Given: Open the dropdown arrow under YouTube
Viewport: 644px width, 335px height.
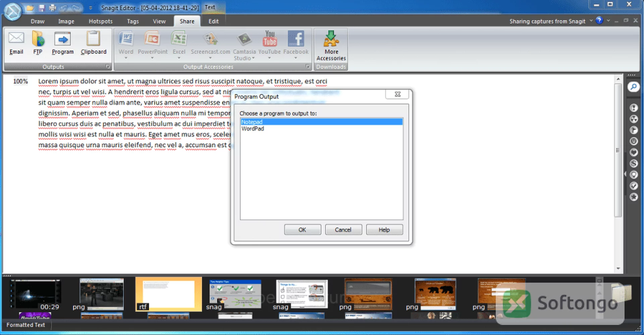Looking at the screenshot, I should (x=269, y=58).
